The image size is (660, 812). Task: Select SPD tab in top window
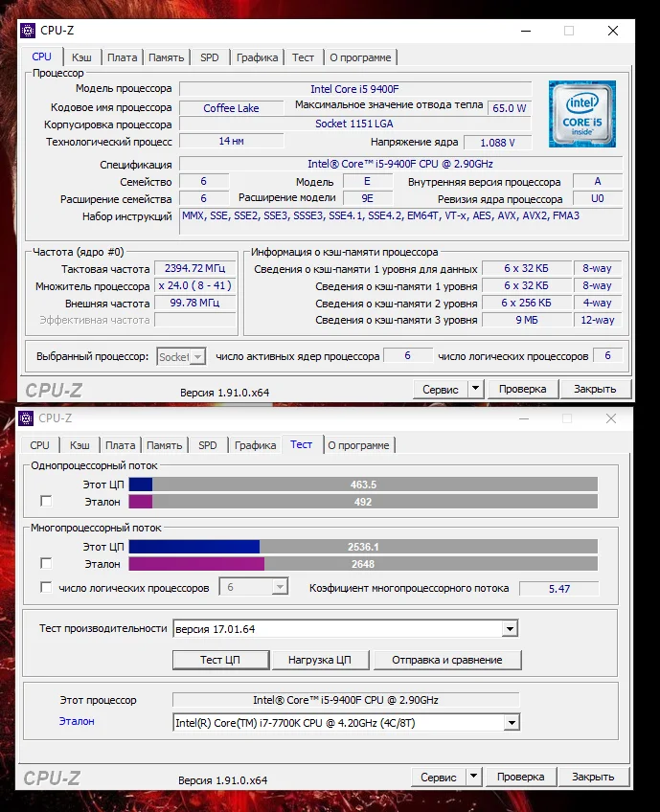209,57
